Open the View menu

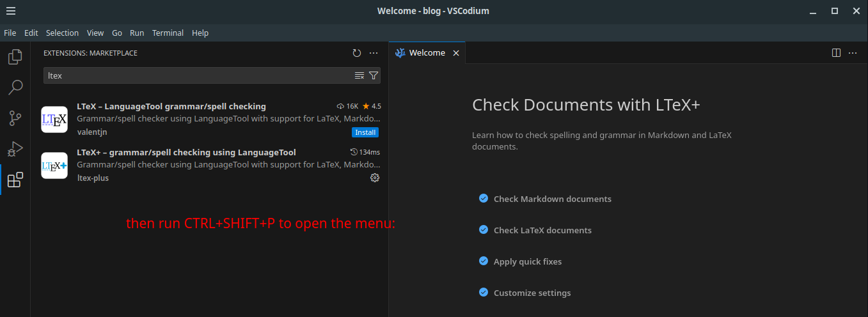pos(95,33)
